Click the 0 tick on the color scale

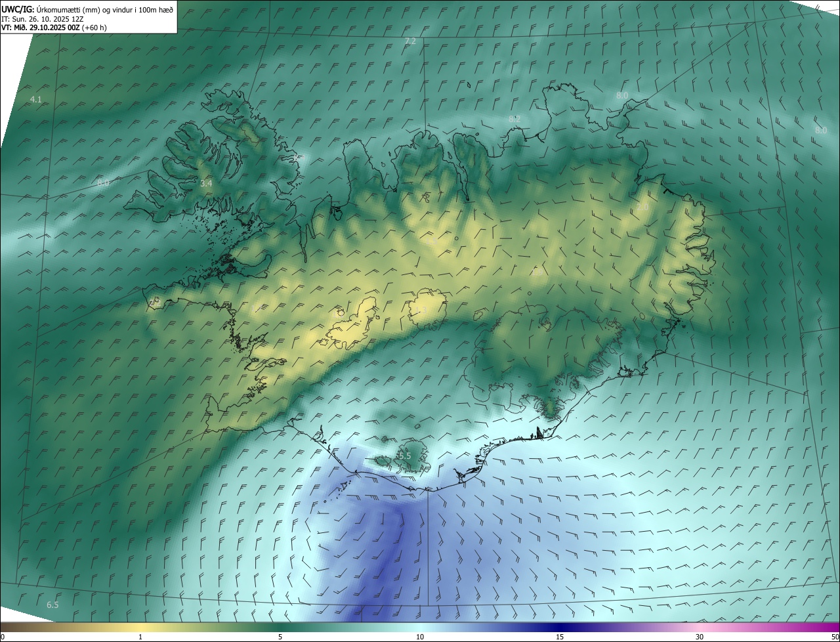pos(3,637)
